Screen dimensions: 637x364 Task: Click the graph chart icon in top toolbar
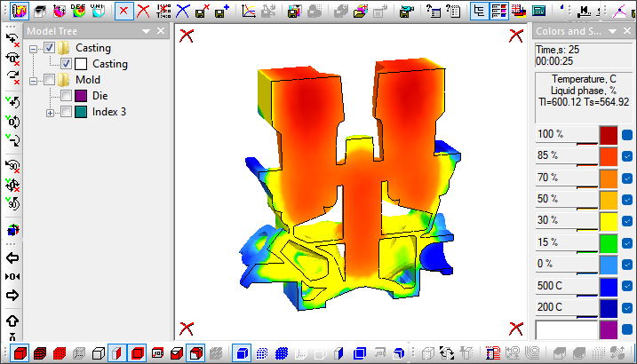[250, 12]
